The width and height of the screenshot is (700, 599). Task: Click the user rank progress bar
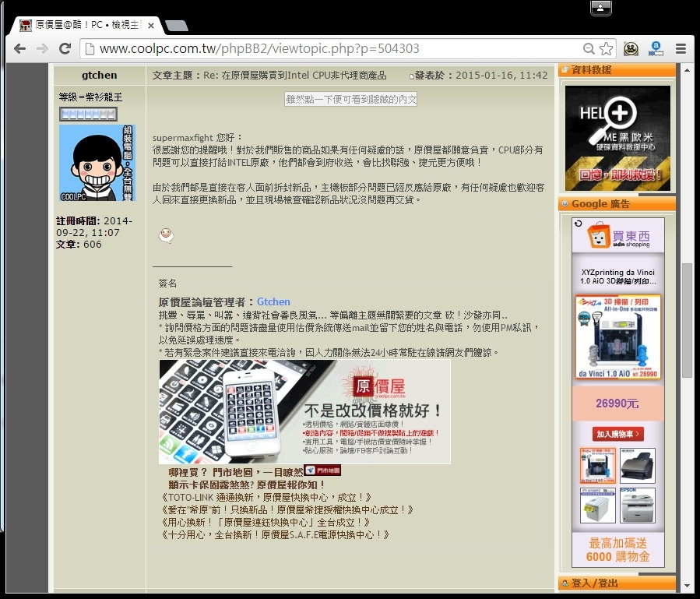click(89, 115)
